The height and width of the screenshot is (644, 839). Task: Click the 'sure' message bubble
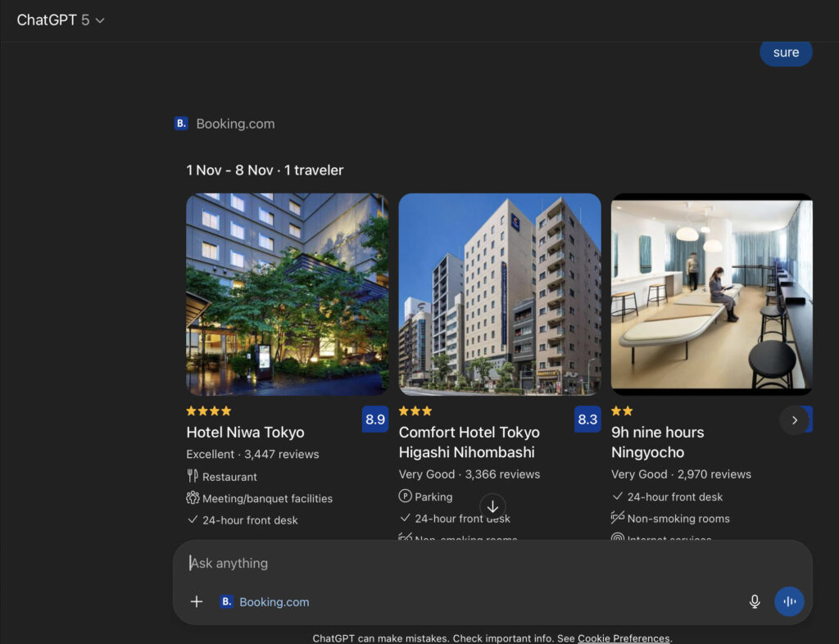[x=785, y=52]
